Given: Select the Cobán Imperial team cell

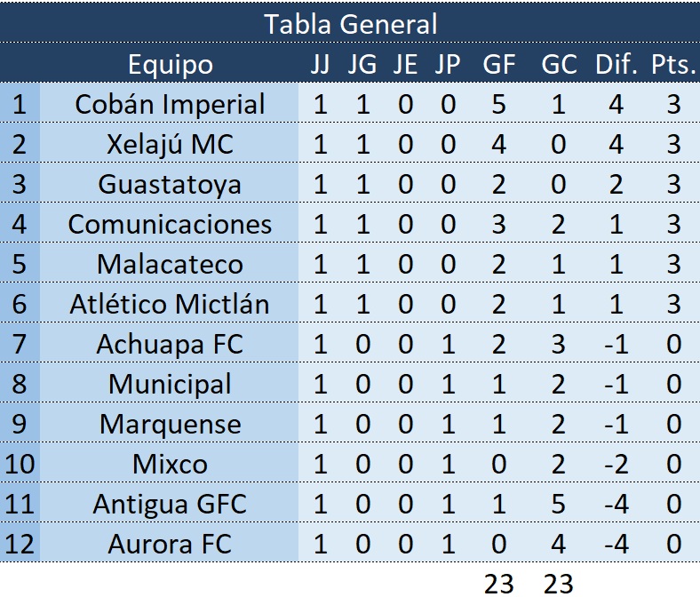Looking at the screenshot, I should click(170, 104).
